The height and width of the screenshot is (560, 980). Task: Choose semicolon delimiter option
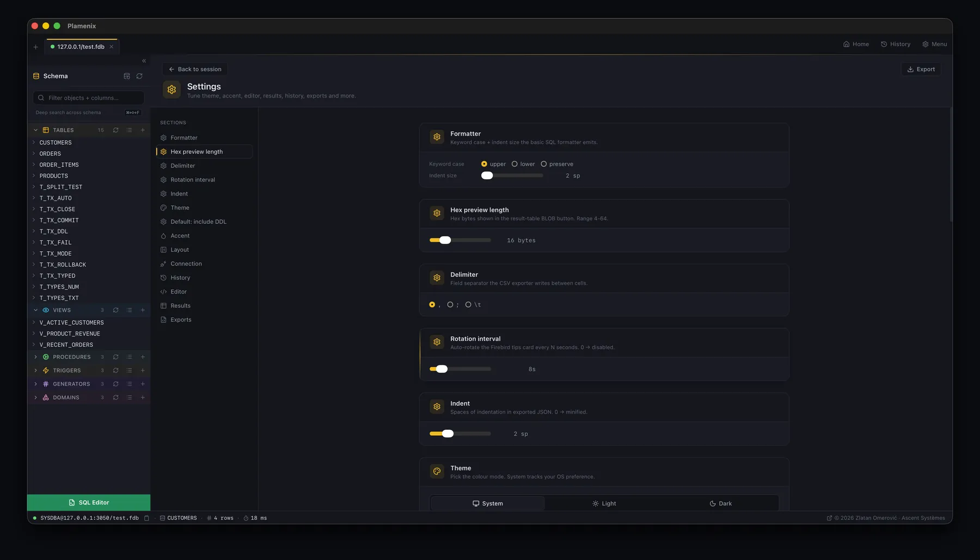tap(450, 305)
